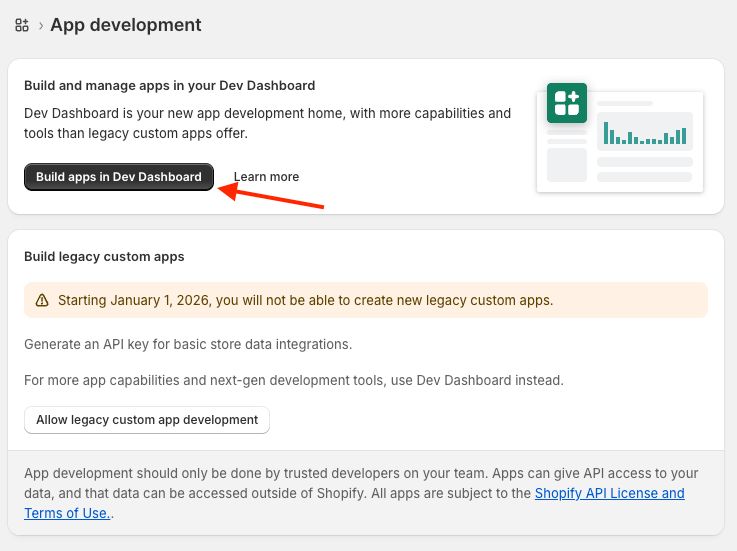Click the warning triangle icon in banner
Viewport: 737px width, 551px height.
pos(42,300)
